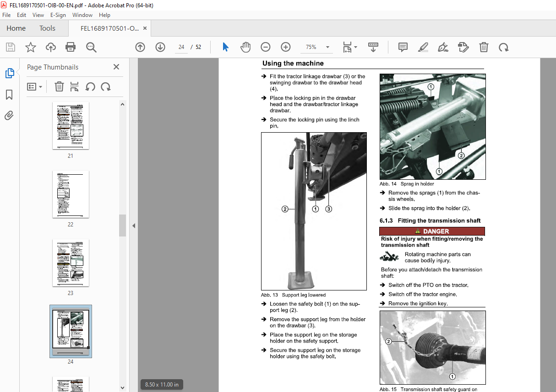Delete page with toolbar trash icon
The width and height of the screenshot is (556, 392).
click(x=484, y=47)
